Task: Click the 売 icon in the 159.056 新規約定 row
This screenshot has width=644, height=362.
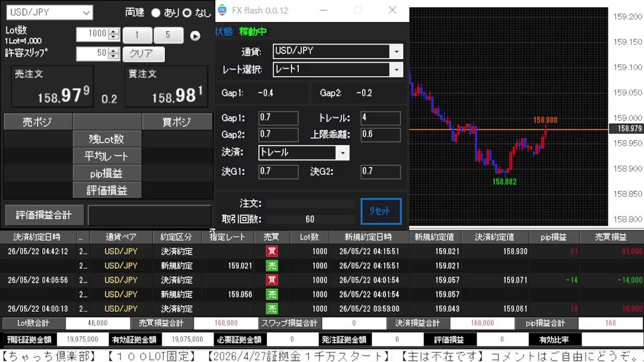Action: pos(272,294)
